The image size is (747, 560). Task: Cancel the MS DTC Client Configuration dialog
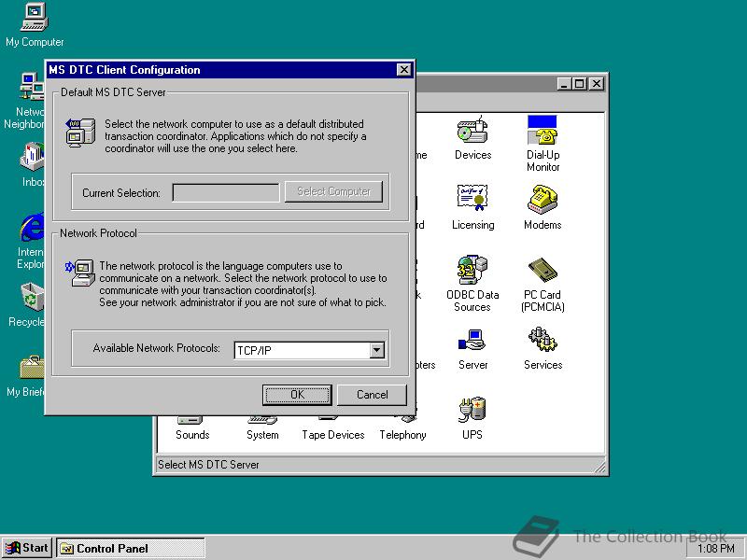point(372,395)
